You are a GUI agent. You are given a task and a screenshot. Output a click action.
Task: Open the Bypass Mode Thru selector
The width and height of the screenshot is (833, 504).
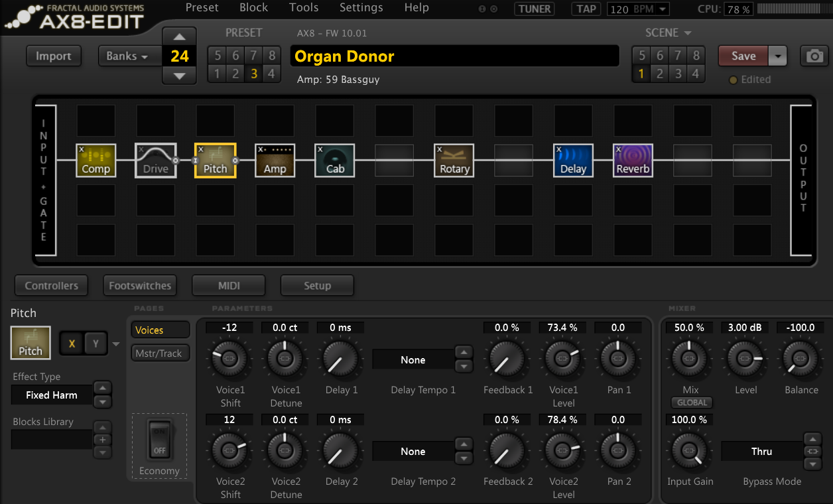(761, 451)
